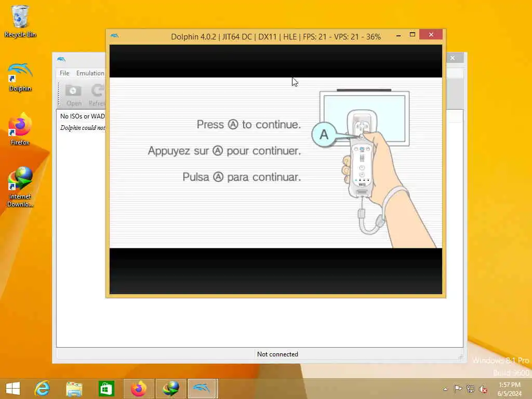
Task: Close the Dolphin main window behind
Action: coord(453,58)
